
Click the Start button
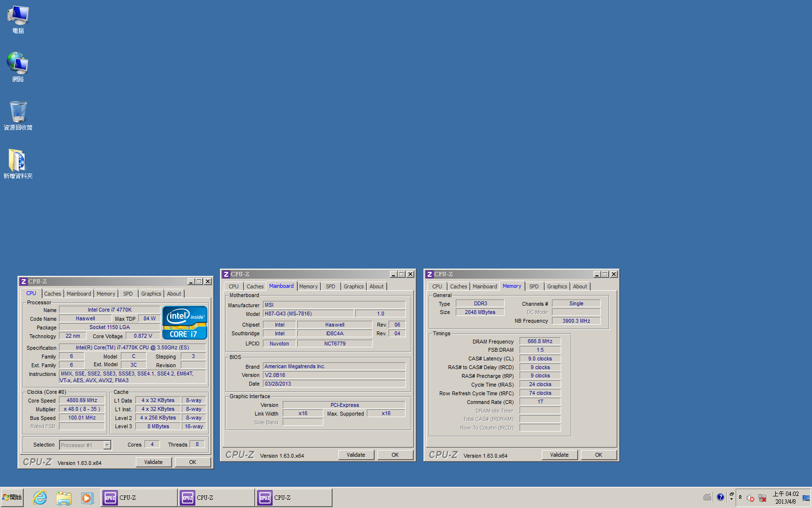pos(12,497)
